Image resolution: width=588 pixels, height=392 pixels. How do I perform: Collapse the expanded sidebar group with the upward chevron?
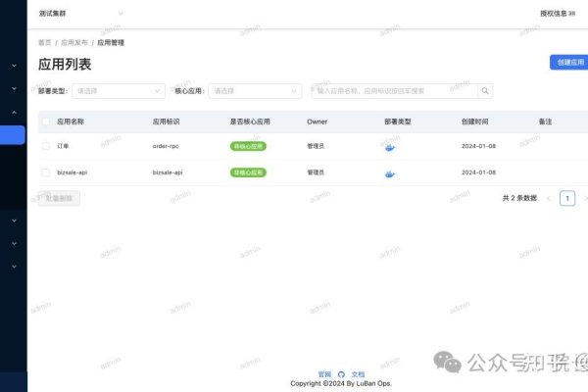[x=14, y=112]
